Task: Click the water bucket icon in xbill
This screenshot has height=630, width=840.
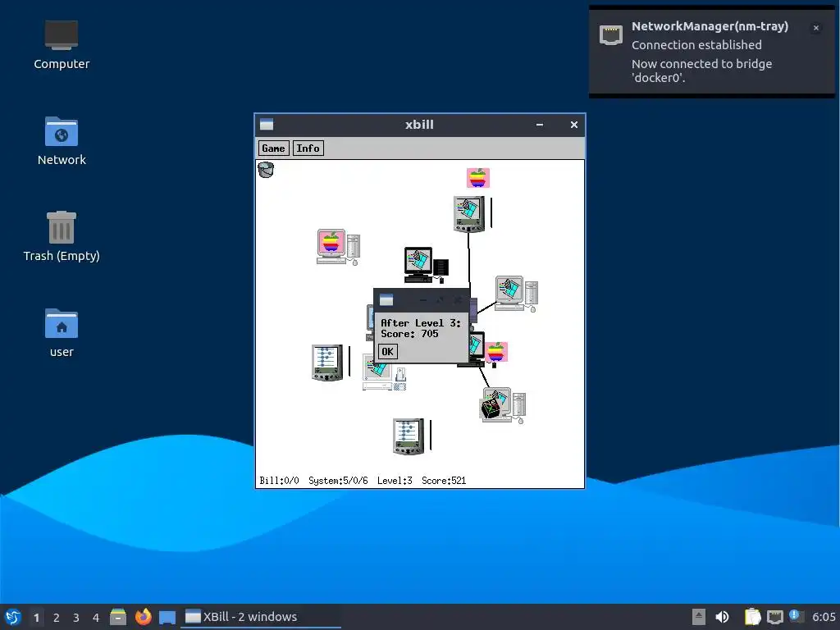Action: [x=266, y=169]
